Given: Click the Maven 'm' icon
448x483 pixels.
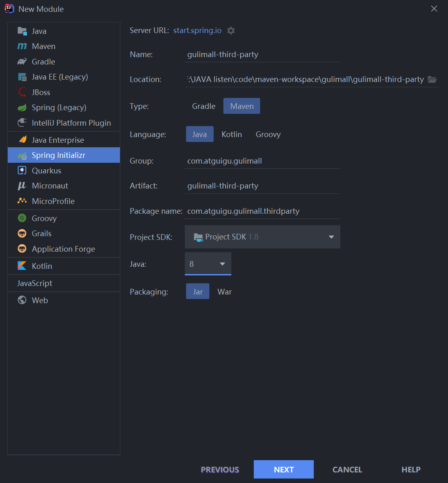Looking at the screenshot, I should coord(22,46).
